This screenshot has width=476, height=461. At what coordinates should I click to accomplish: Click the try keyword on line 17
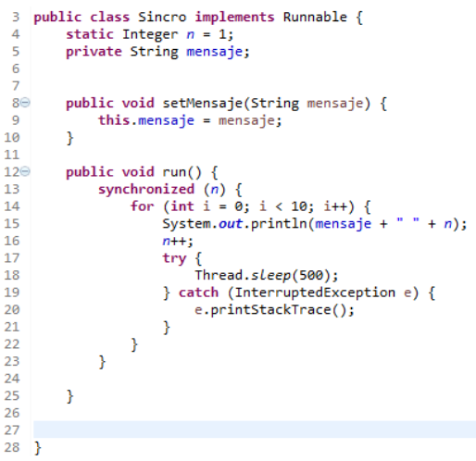pyautogui.click(x=174, y=258)
